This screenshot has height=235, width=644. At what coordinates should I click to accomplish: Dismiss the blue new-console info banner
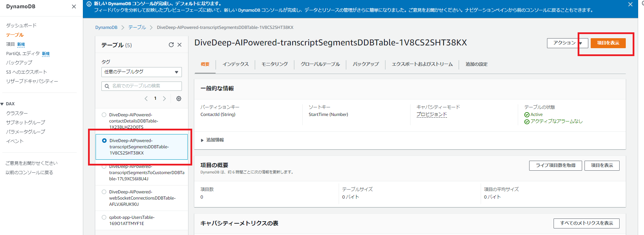[630, 4]
